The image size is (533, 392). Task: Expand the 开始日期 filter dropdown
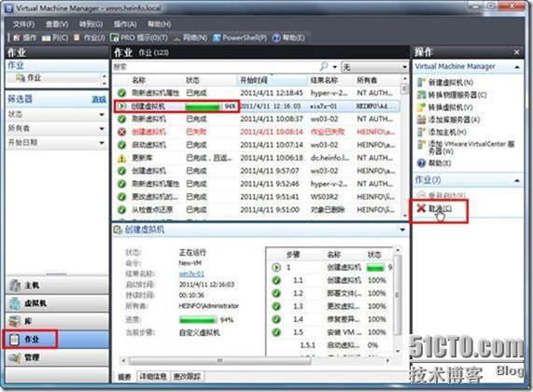102,143
